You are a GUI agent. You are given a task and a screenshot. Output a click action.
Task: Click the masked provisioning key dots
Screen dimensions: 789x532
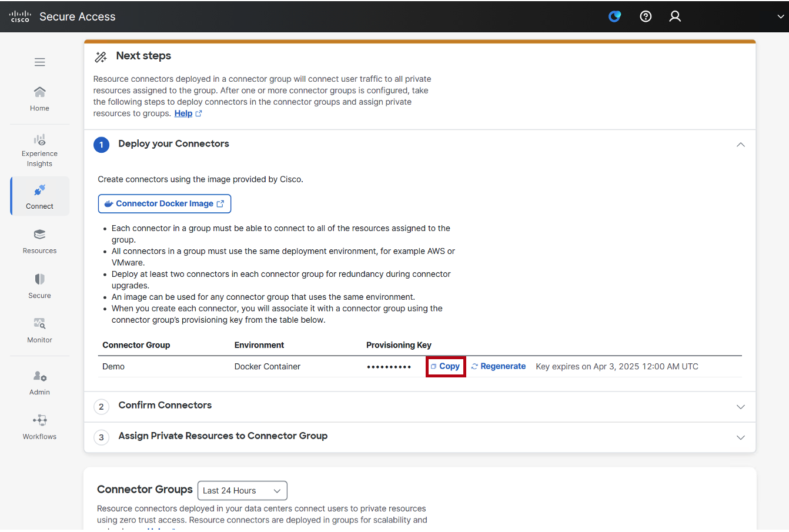coord(389,367)
